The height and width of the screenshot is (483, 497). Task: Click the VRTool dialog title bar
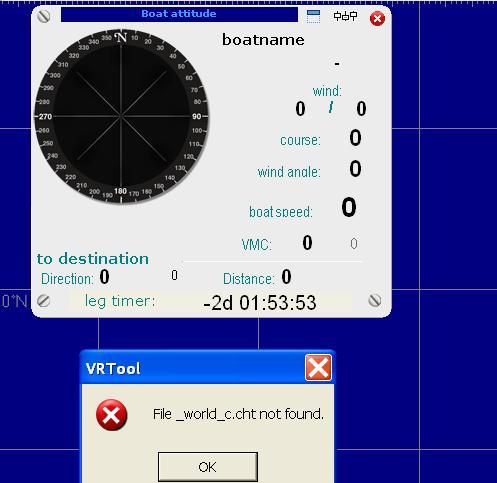click(x=207, y=368)
